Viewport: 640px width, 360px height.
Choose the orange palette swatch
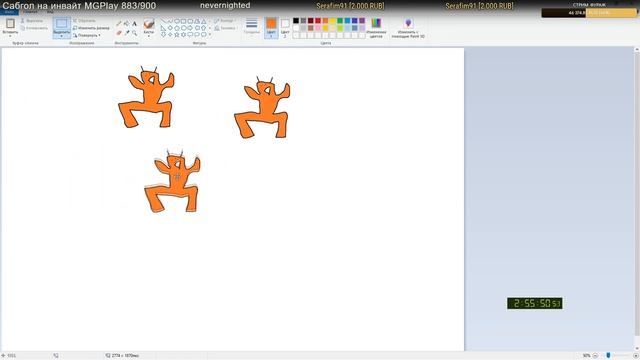click(325, 20)
